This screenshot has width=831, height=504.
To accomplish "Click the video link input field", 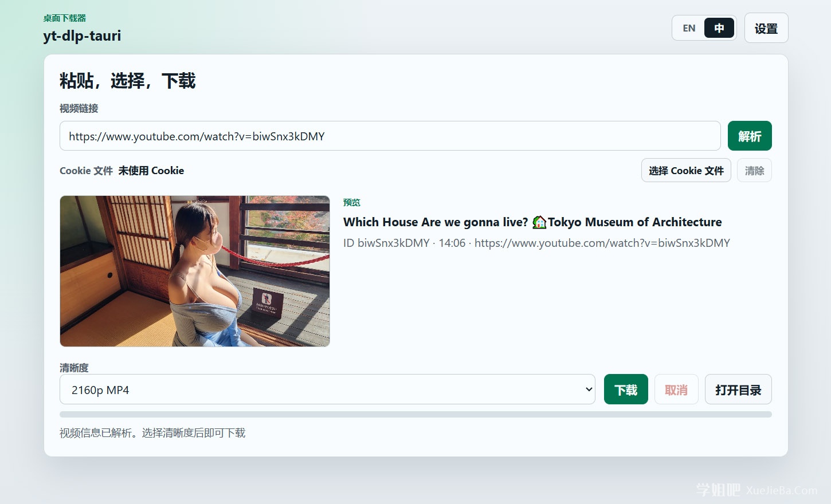I will 390,136.
